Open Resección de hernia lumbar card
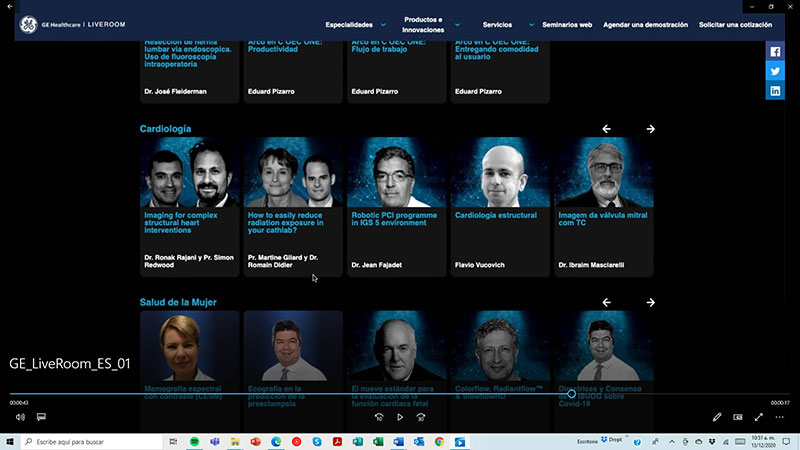This screenshot has width=800, height=450. pyautogui.click(x=189, y=72)
